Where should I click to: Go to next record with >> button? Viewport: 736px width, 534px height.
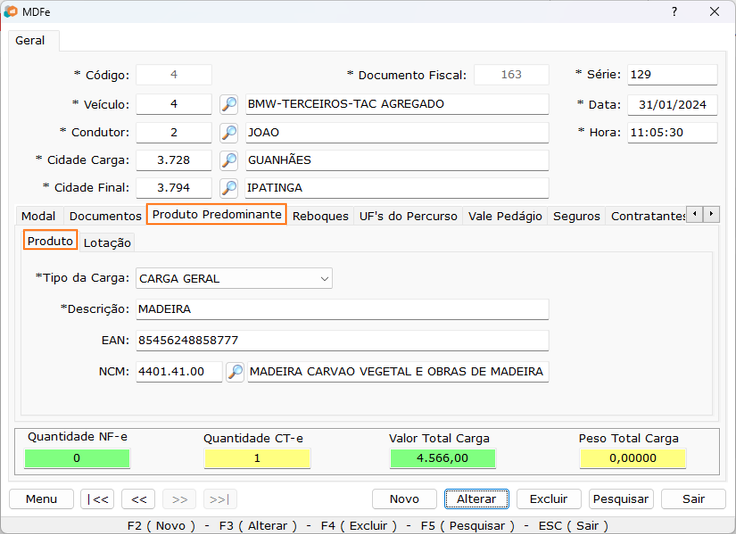(179, 499)
